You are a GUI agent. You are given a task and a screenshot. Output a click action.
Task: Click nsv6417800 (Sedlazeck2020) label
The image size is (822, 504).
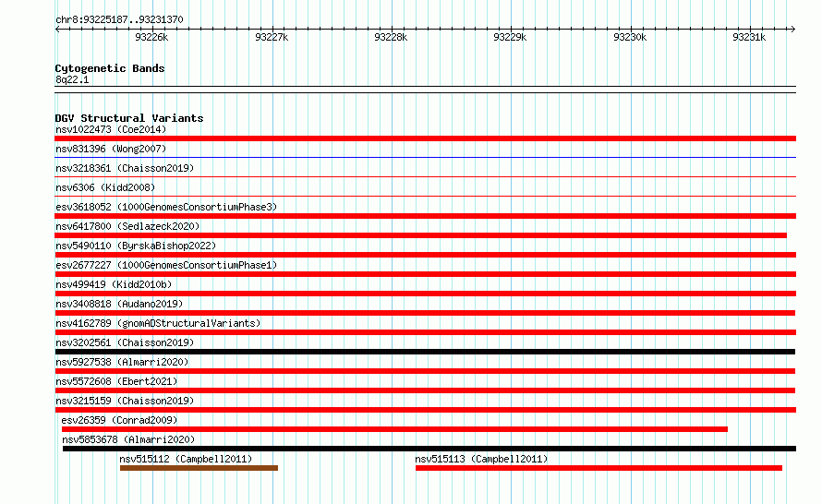pyautogui.click(x=127, y=226)
